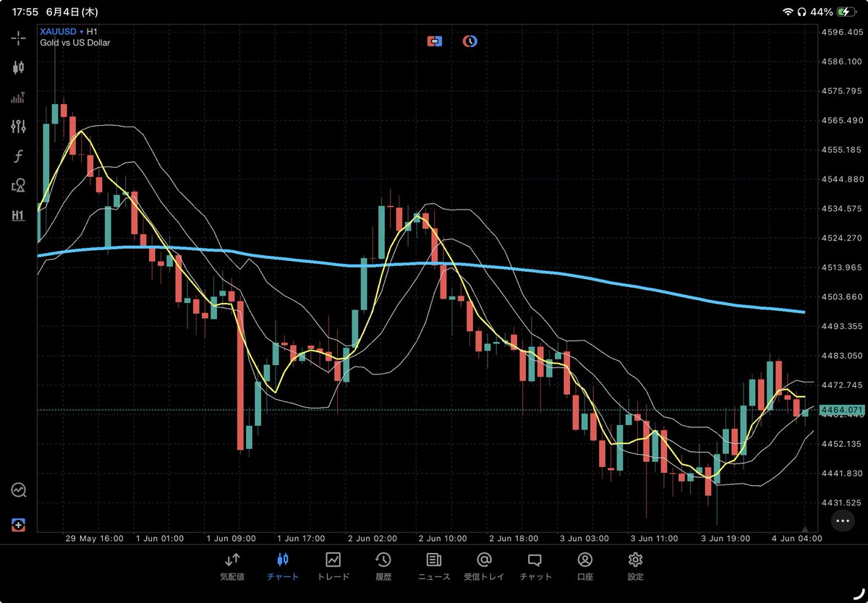
Task: Open the indicators function icon
Action: [x=18, y=156]
